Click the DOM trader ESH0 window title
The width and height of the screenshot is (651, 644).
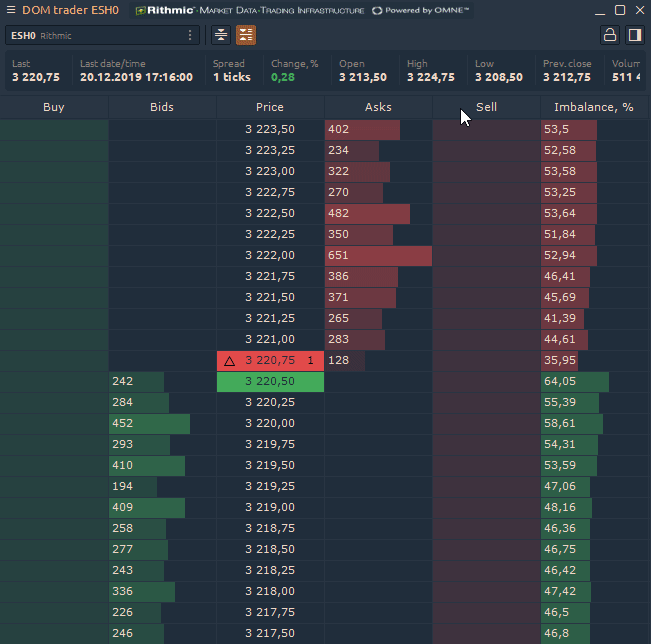point(71,10)
